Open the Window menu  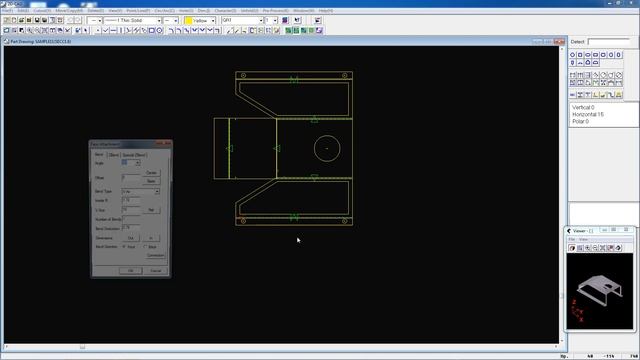[304, 11]
